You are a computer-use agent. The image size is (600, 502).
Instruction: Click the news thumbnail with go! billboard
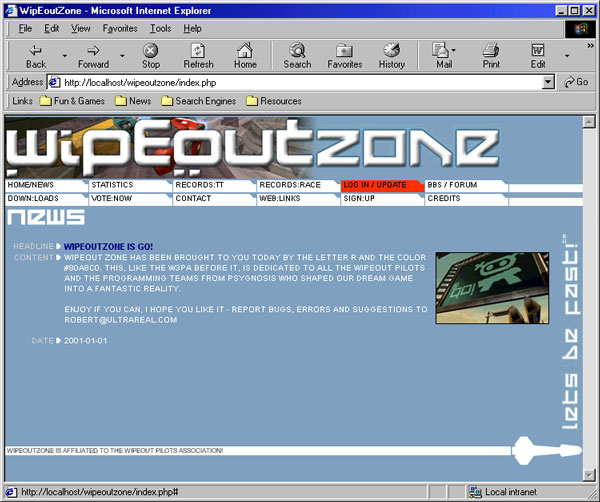coord(492,288)
